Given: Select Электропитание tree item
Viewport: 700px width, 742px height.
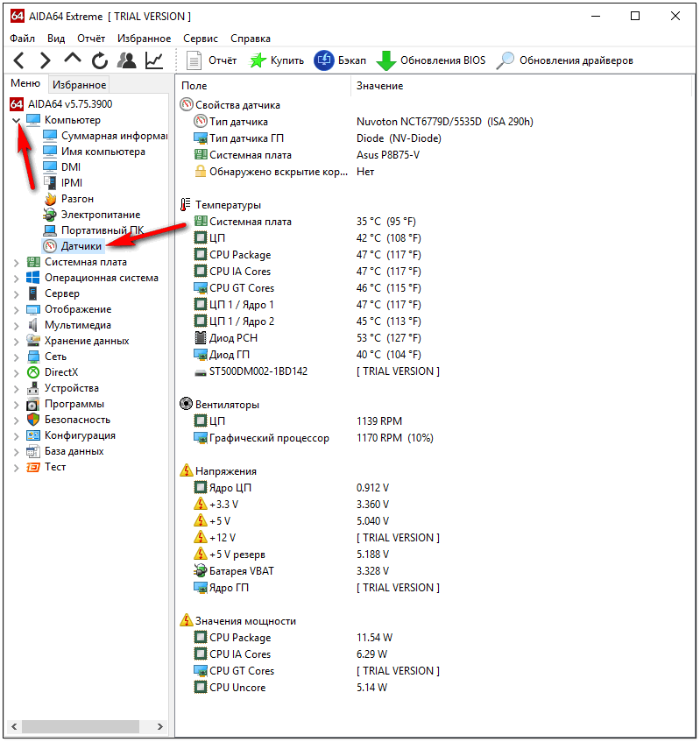Looking at the screenshot, I should (x=100, y=215).
